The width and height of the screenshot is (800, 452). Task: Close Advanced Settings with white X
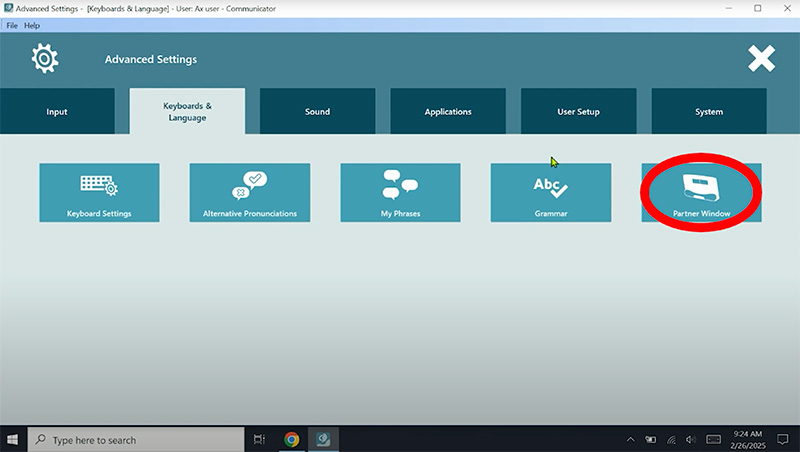[x=761, y=59]
